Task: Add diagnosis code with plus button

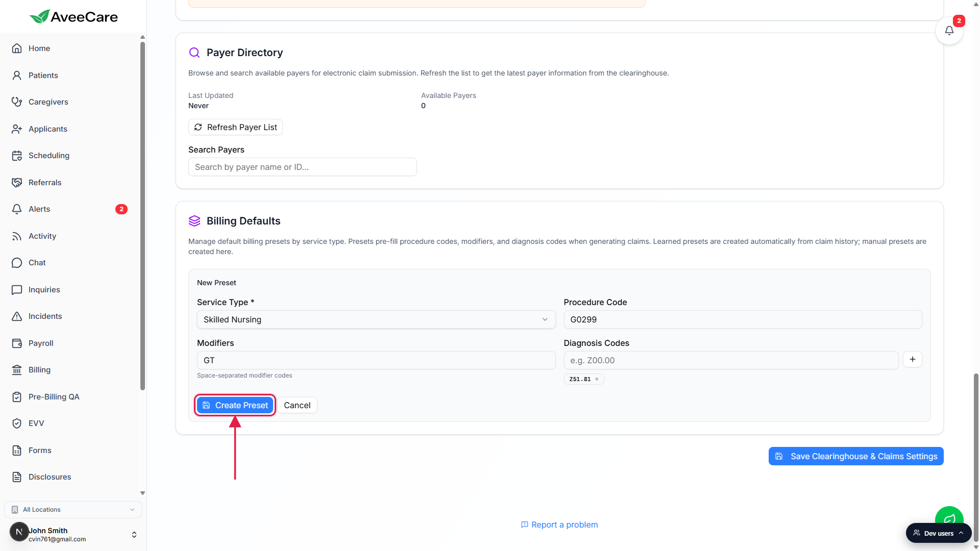Action: click(x=912, y=359)
